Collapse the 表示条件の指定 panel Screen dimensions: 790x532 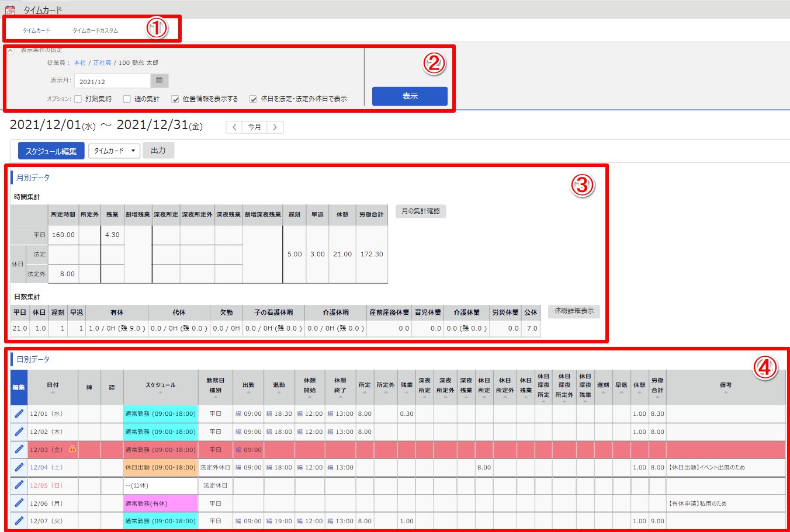[x=10, y=51]
